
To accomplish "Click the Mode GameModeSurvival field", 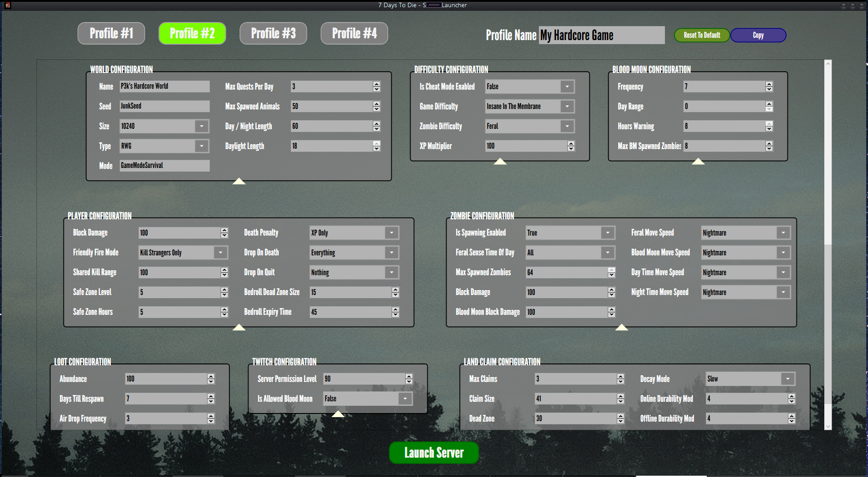I will (x=164, y=166).
